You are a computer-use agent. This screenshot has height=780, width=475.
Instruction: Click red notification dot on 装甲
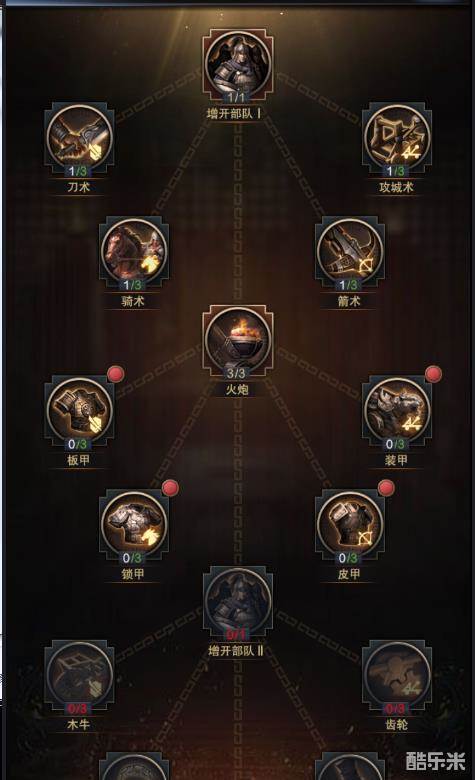[x=433, y=374]
